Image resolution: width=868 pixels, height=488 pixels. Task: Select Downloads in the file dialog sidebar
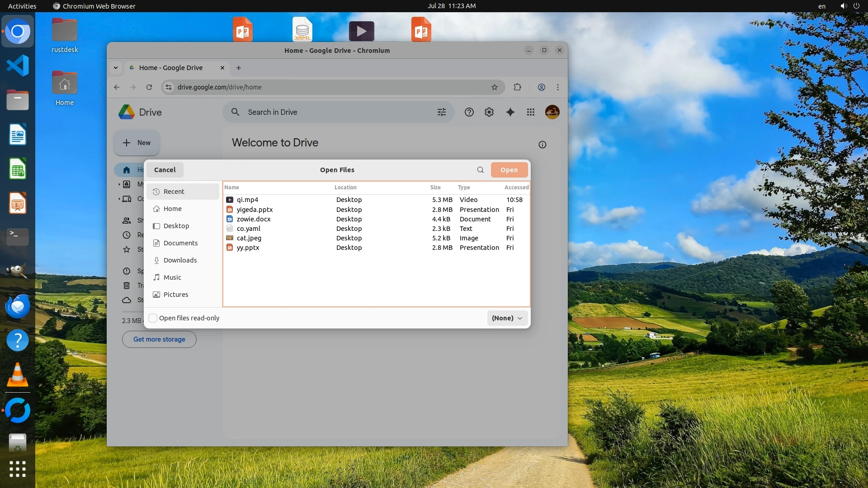pyautogui.click(x=180, y=260)
